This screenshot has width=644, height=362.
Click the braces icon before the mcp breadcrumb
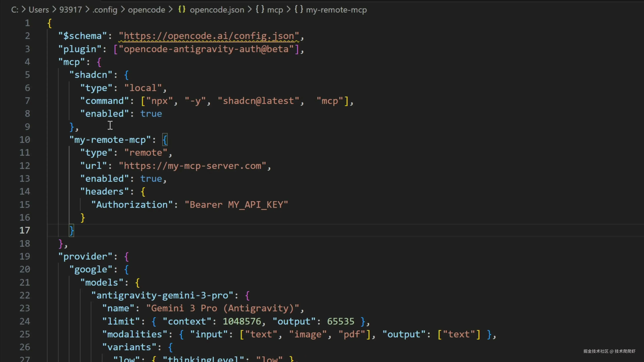pos(260,10)
